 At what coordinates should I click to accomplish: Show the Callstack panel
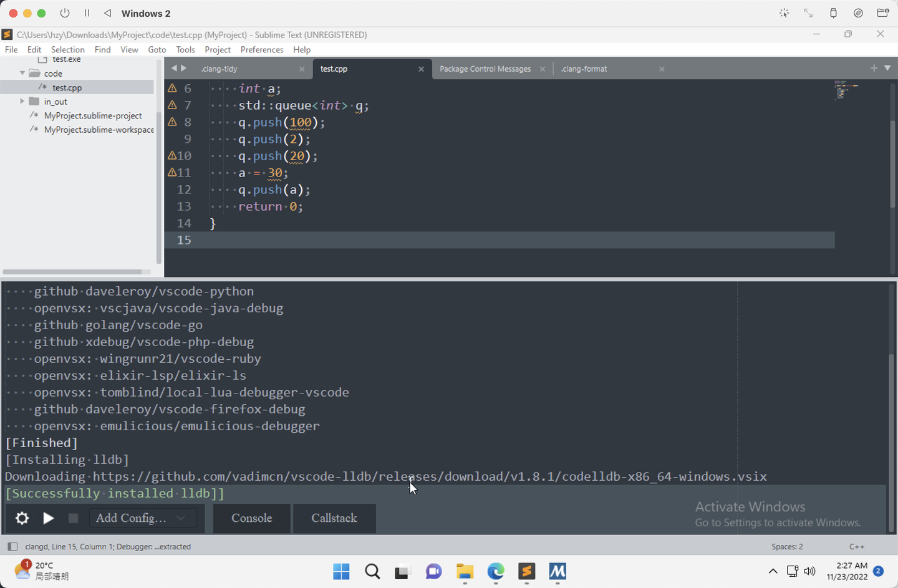334,518
